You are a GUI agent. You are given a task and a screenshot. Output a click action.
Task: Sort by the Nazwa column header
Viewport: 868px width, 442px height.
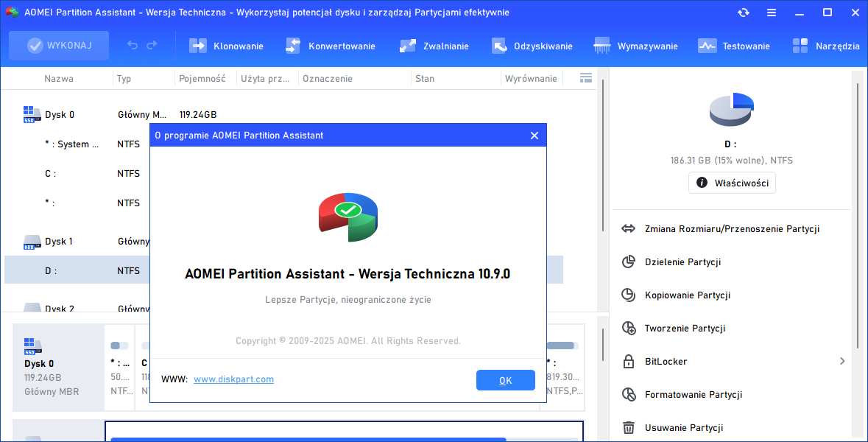click(59, 79)
